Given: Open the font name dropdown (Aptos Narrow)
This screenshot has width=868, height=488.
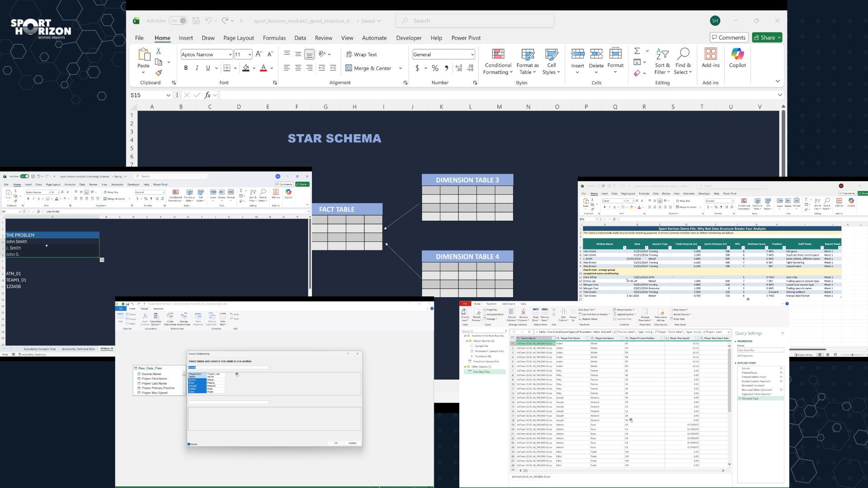Looking at the screenshot, I should tap(230, 55).
